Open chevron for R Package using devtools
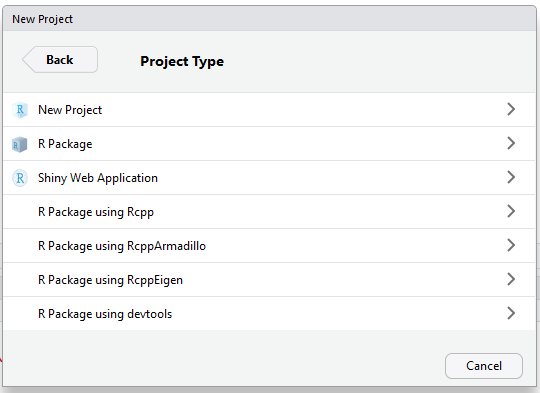 [x=511, y=313]
